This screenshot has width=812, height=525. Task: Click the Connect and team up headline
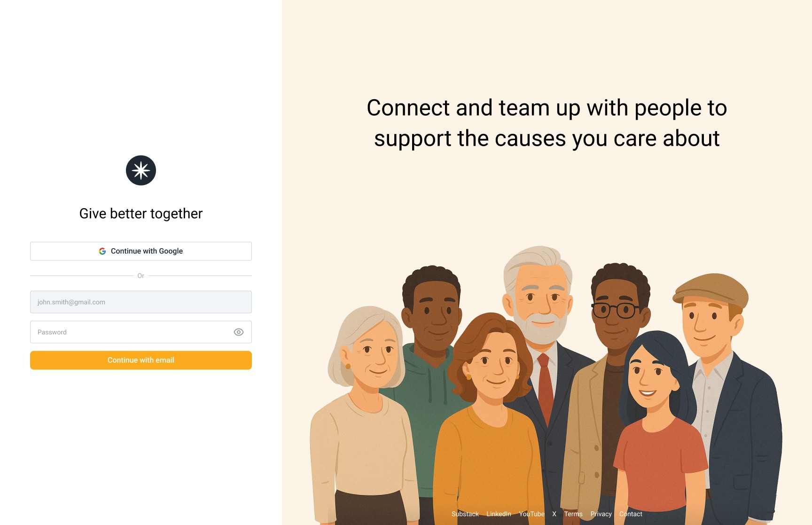(x=547, y=123)
